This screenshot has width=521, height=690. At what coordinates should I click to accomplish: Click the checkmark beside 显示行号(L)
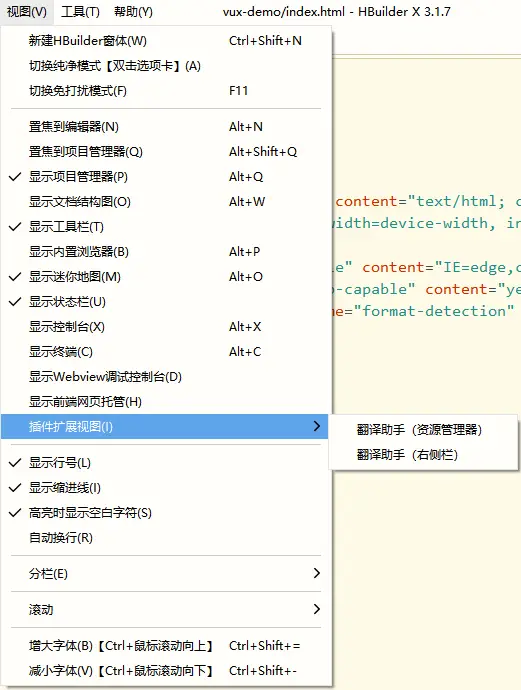coord(15,463)
